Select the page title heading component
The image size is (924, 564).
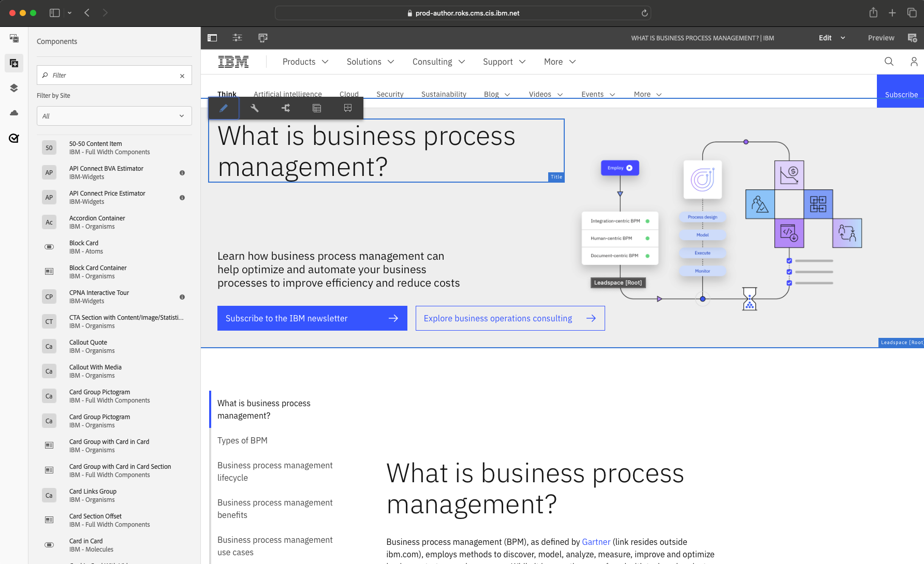tap(386, 151)
